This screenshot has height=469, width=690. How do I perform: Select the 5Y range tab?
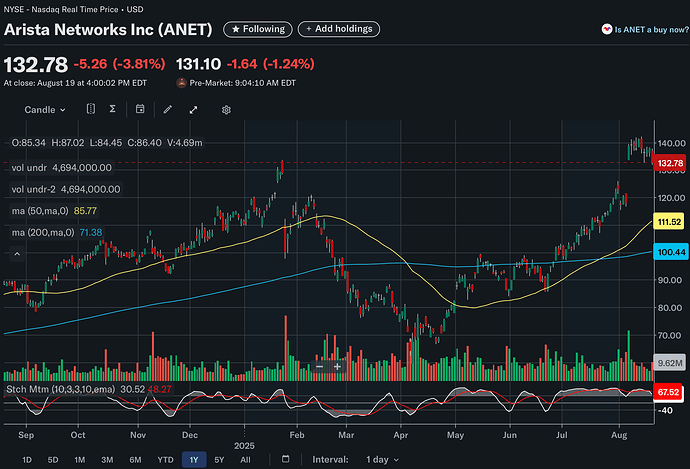point(219,460)
